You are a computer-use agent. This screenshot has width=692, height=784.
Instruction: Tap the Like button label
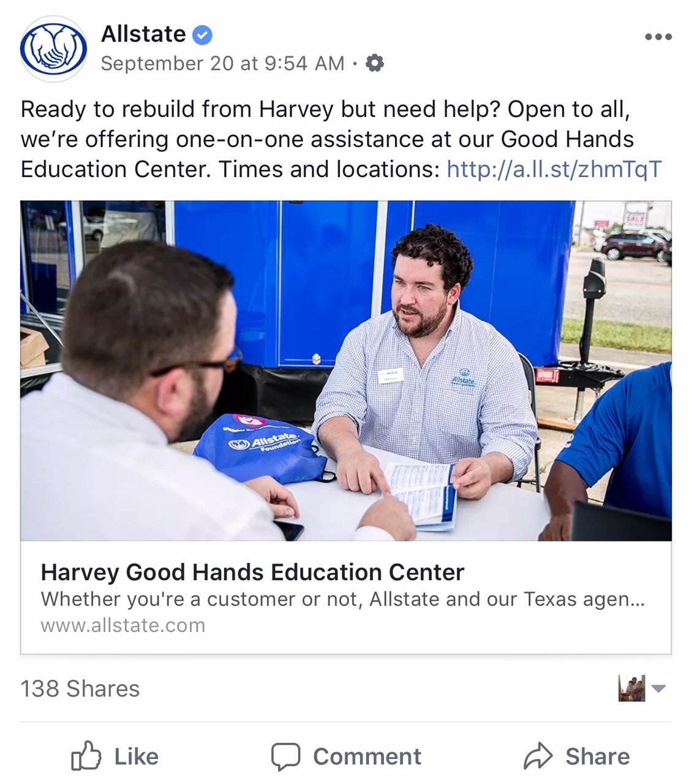137,756
